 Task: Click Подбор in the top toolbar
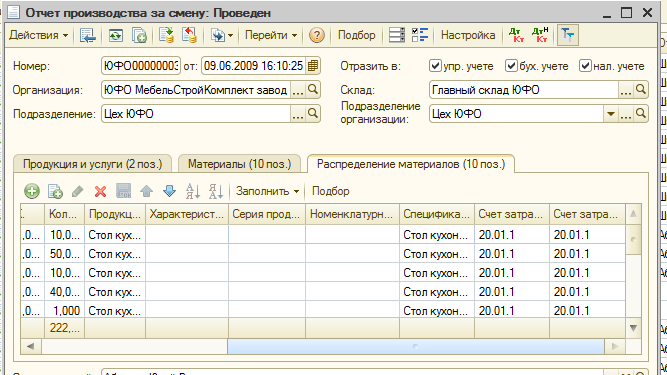coord(356,35)
